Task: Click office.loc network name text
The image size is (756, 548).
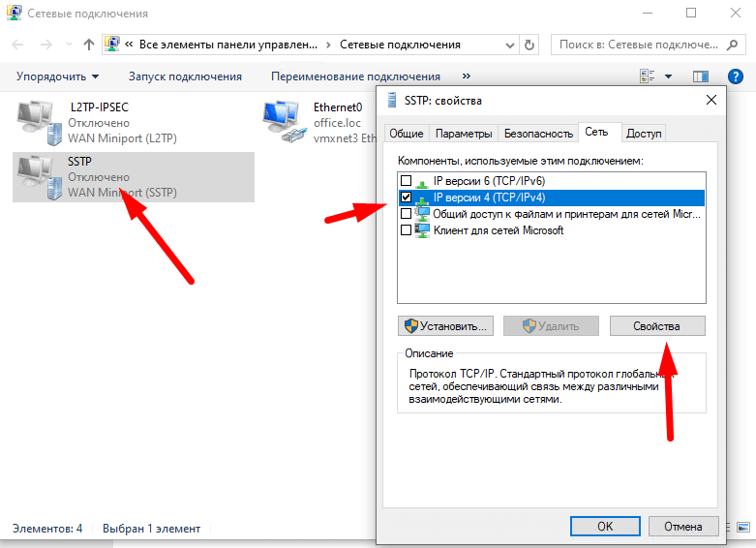Action: coord(337,123)
